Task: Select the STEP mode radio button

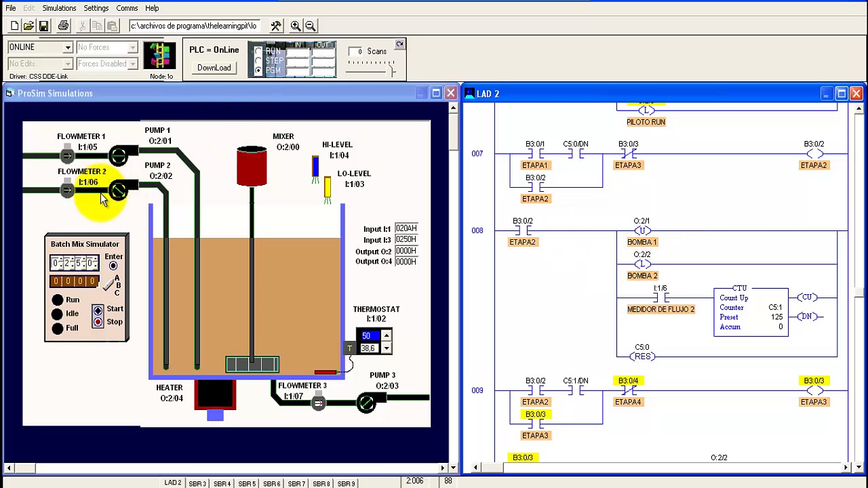Action: 258,61
